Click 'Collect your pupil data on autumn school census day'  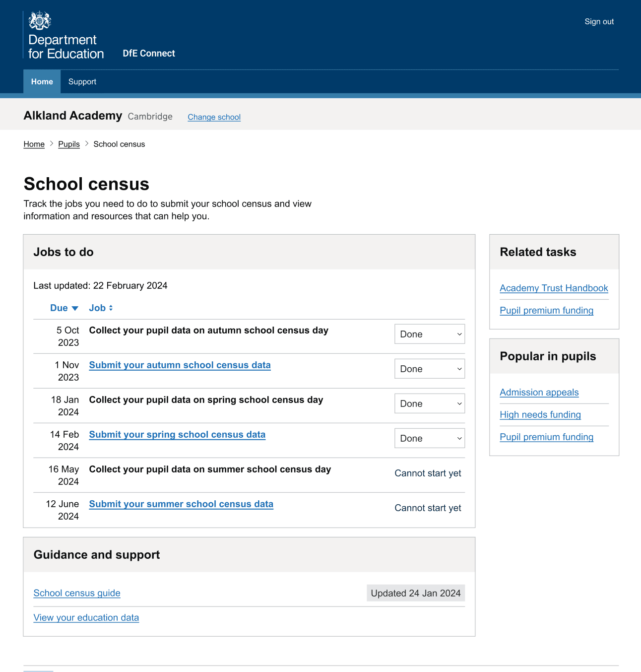pos(208,331)
